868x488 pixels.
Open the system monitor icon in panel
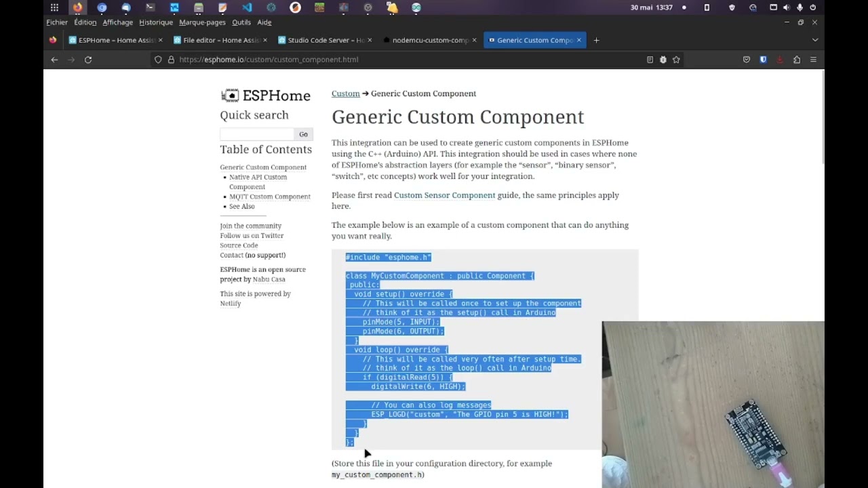click(174, 7)
